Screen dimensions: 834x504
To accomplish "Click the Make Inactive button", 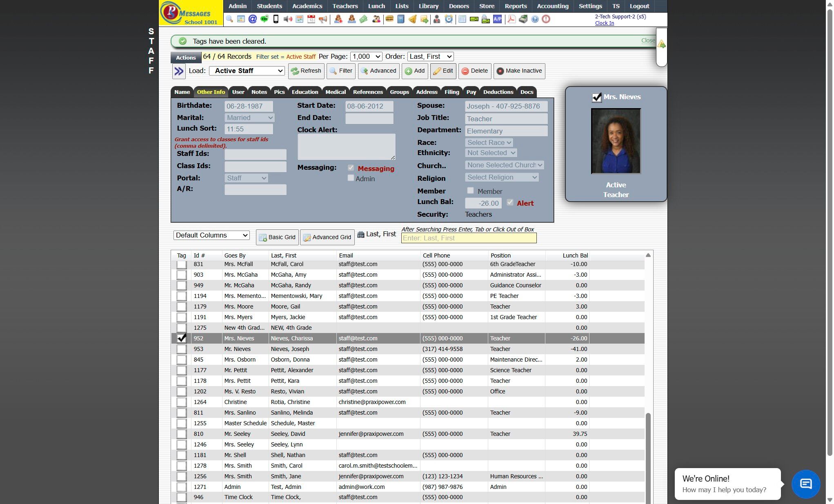I will pyautogui.click(x=519, y=71).
